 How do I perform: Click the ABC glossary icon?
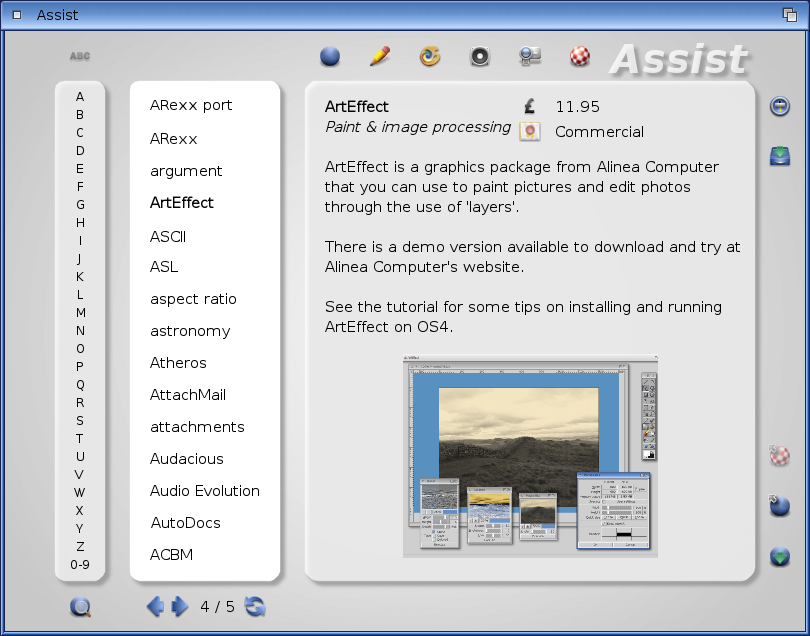tap(80, 56)
